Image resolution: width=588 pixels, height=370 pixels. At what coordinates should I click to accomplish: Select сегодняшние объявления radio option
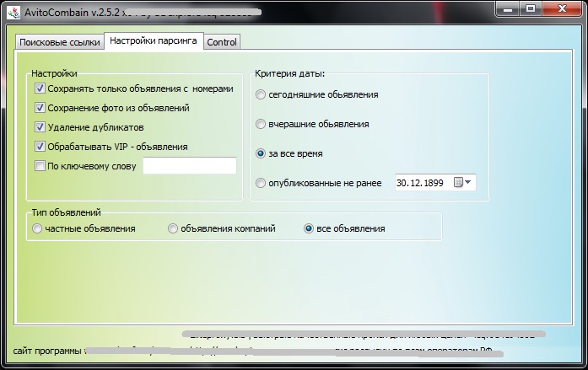(x=261, y=95)
